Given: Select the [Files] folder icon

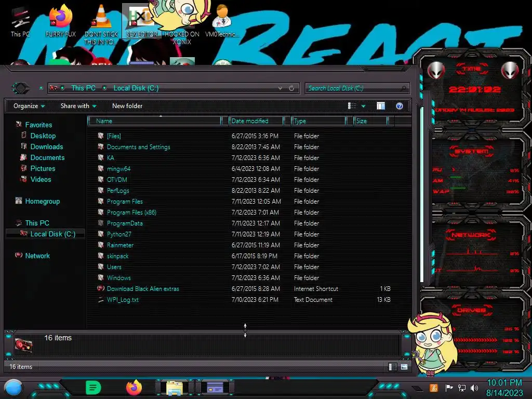Looking at the screenshot, I should [x=100, y=136].
